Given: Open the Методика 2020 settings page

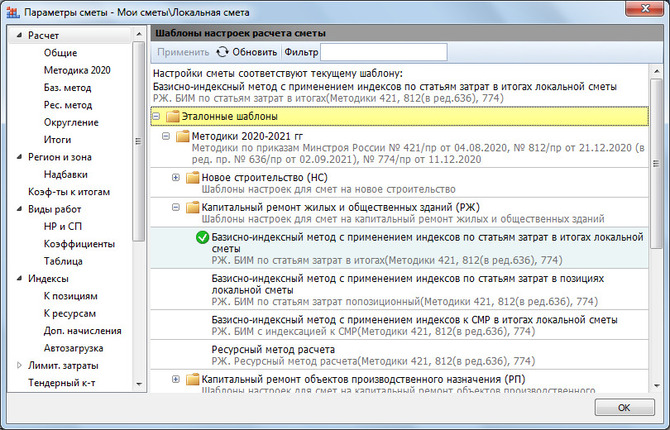Looking at the screenshot, I should [x=77, y=70].
